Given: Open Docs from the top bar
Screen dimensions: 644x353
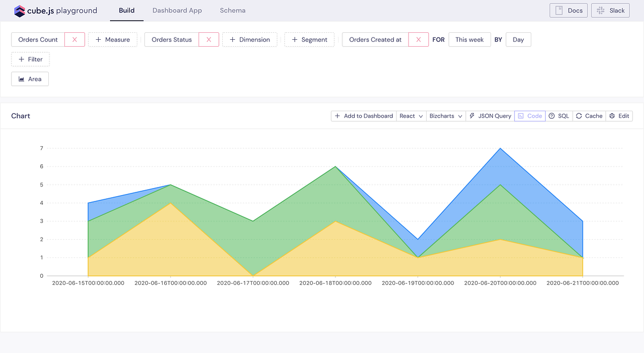Looking at the screenshot, I should [568, 10].
